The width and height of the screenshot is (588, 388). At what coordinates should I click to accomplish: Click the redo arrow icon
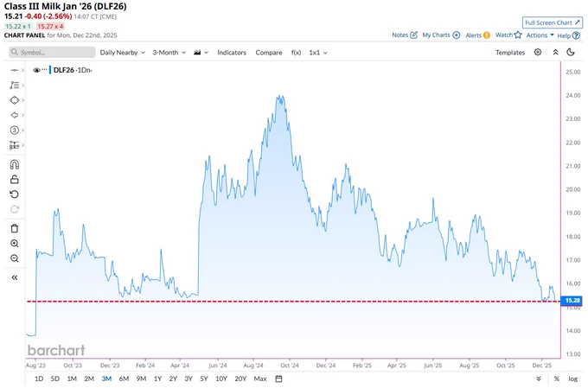click(14, 209)
